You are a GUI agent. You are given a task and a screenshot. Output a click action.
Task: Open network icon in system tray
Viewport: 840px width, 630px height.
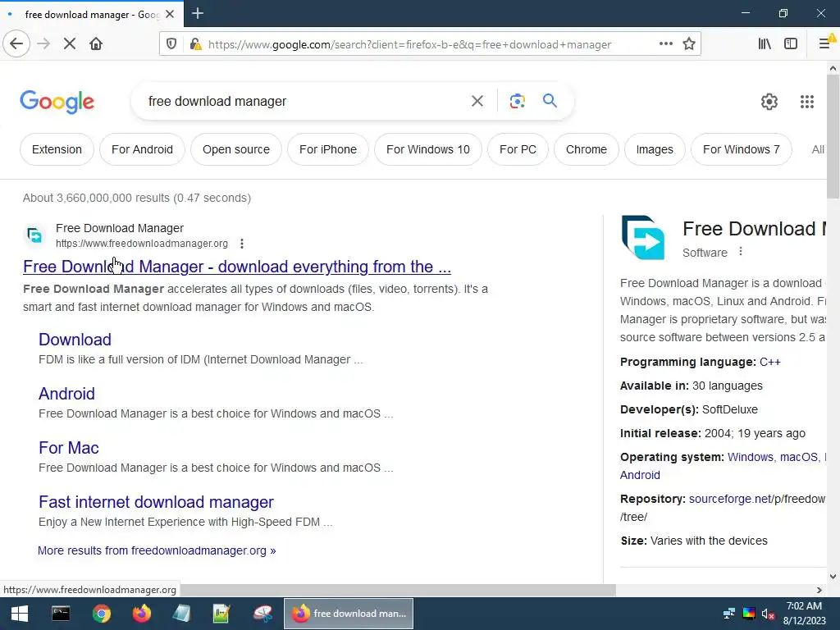click(x=729, y=614)
